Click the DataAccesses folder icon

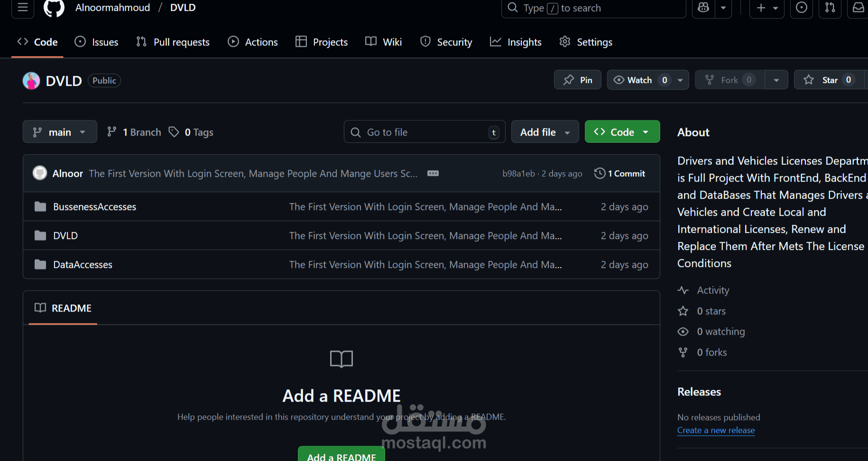(40, 265)
